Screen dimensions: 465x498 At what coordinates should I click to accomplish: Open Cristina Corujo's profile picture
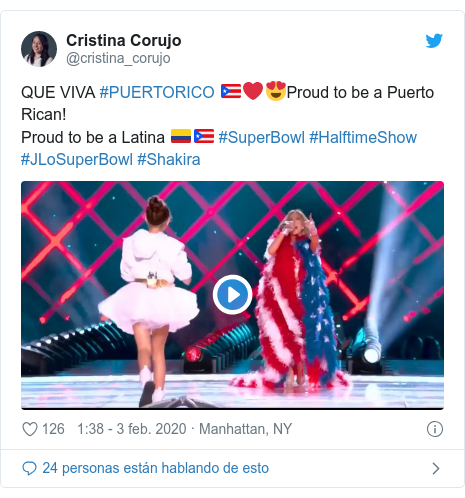coord(39,49)
